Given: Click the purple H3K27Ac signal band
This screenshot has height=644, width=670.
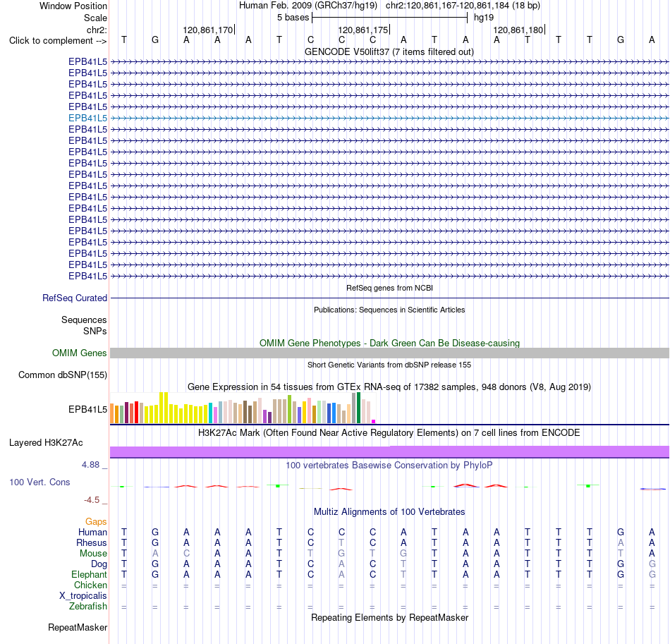Looking at the screenshot, I should [389, 452].
